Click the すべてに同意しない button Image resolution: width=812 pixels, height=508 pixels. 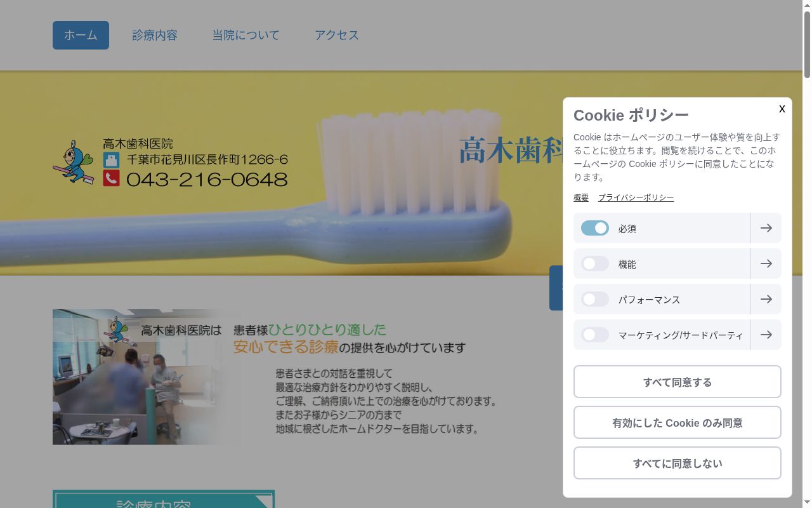point(678,463)
